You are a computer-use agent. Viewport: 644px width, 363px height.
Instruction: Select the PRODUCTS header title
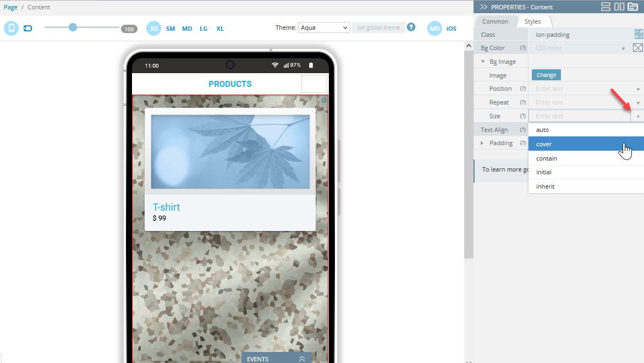click(x=230, y=84)
